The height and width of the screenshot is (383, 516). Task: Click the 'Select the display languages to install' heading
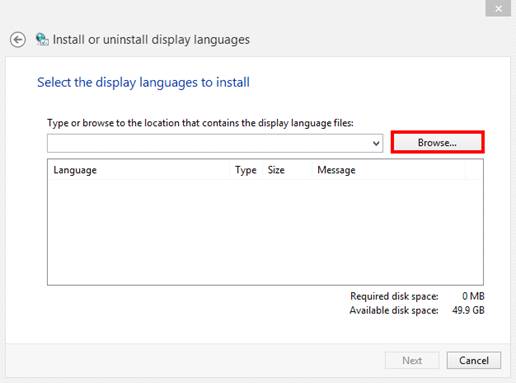coord(143,82)
